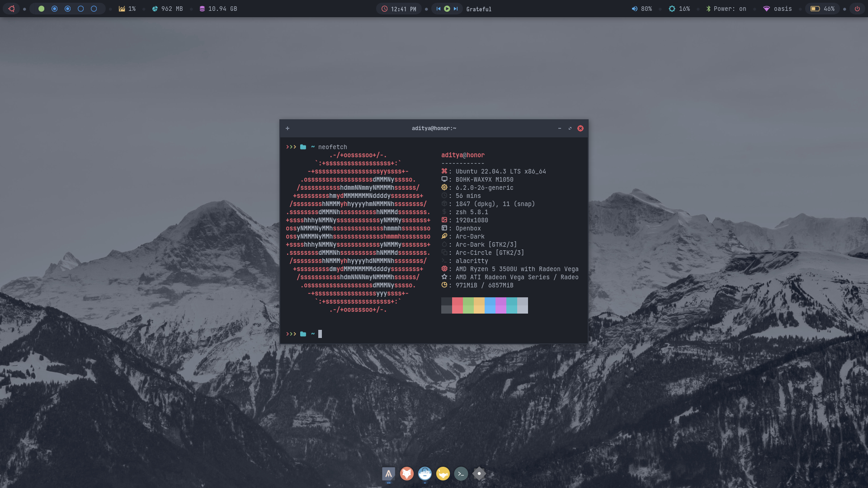Image resolution: width=868 pixels, height=488 pixels.
Task: Launch Firefox from the dock
Action: [406, 474]
